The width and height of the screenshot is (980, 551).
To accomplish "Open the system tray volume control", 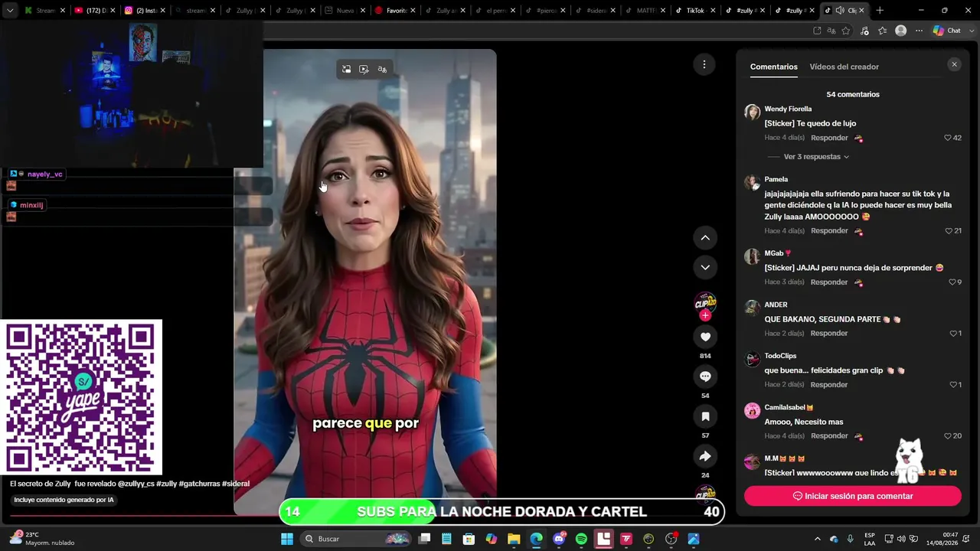I will click(x=901, y=539).
